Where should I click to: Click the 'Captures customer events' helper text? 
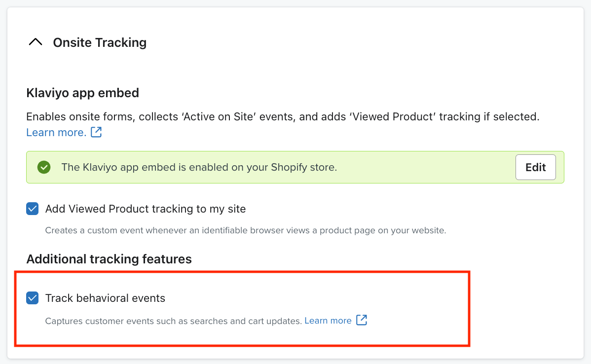click(x=173, y=321)
